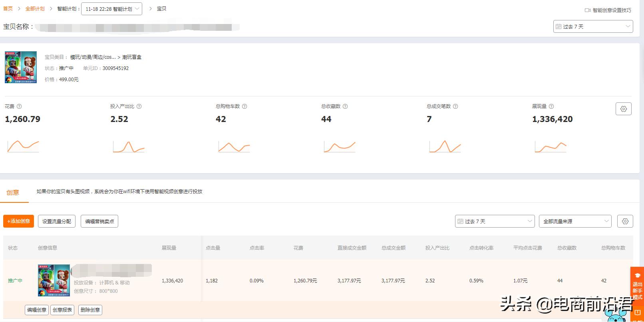Click the 删除创意 button
The image size is (644, 322).
pos(90,310)
